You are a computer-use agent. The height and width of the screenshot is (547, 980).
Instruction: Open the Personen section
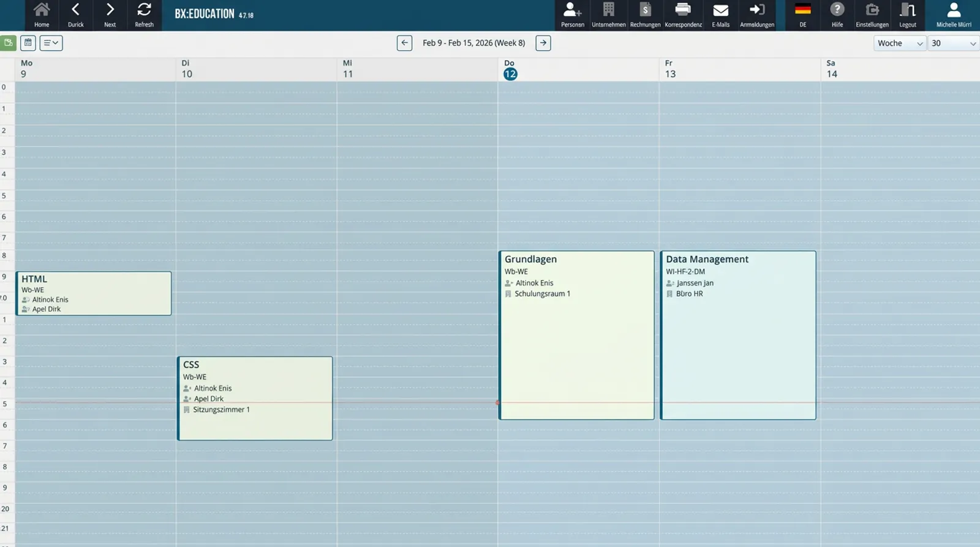pos(573,15)
